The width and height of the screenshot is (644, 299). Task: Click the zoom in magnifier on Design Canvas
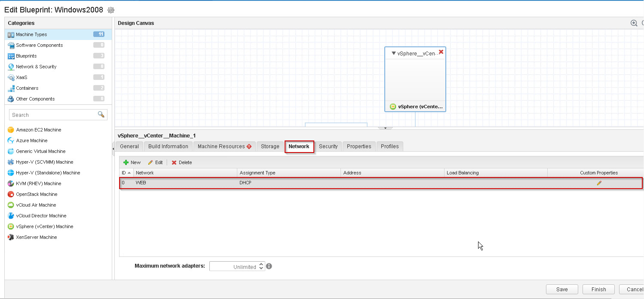click(x=634, y=23)
